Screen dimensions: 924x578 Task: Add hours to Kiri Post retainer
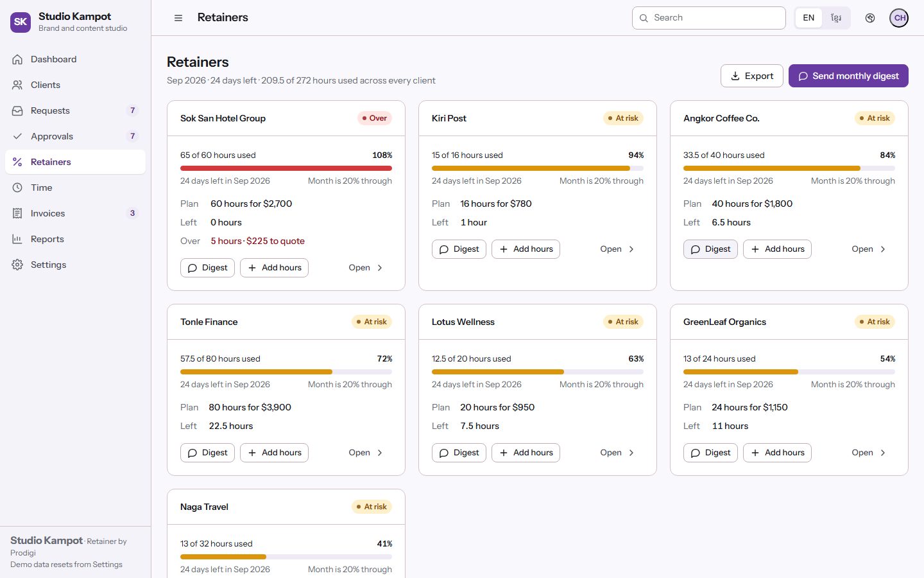[526, 249]
